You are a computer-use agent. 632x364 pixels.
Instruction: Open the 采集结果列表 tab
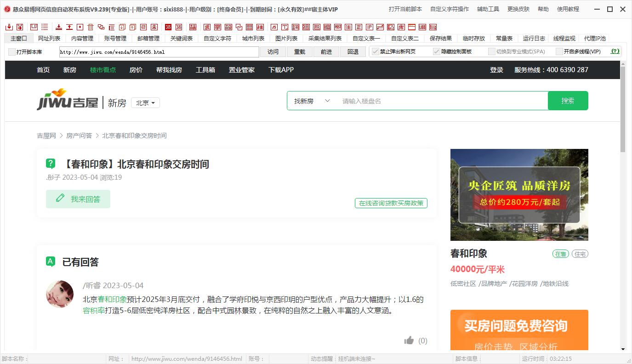click(325, 39)
